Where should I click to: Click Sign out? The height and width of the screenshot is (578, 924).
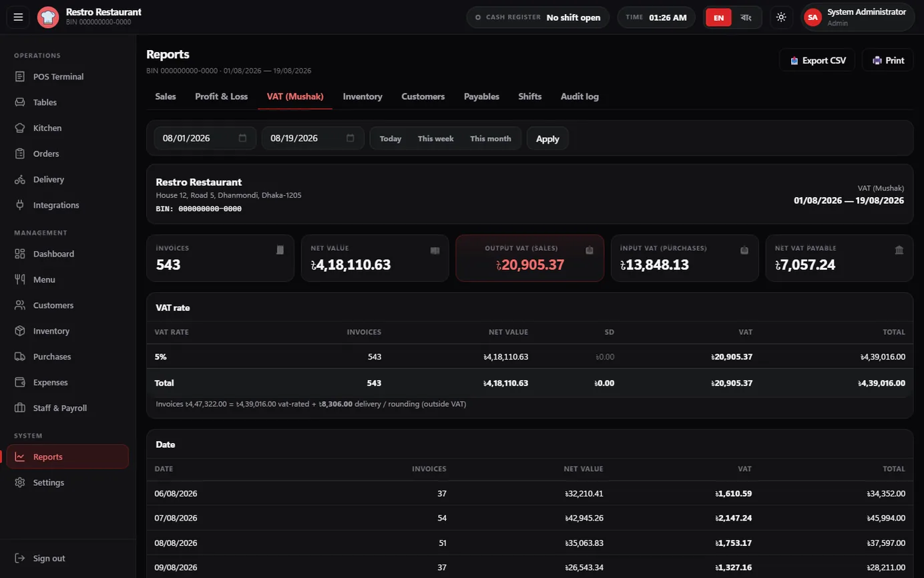click(67, 559)
